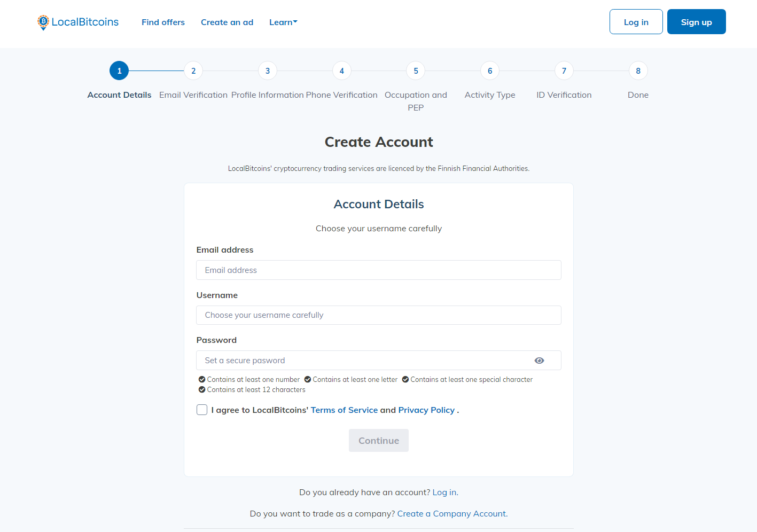
Task: Click the 'Phone Verification' step label
Action: coord(342,95)
